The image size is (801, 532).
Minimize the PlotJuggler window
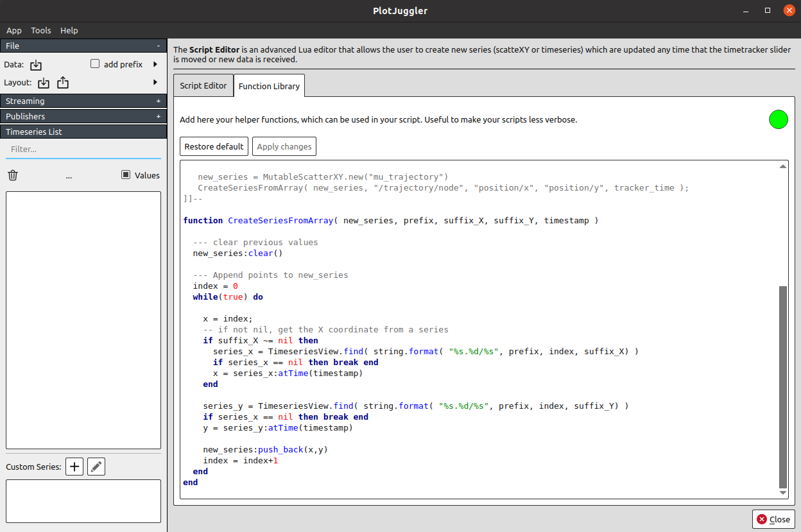(x=746, y=11)
